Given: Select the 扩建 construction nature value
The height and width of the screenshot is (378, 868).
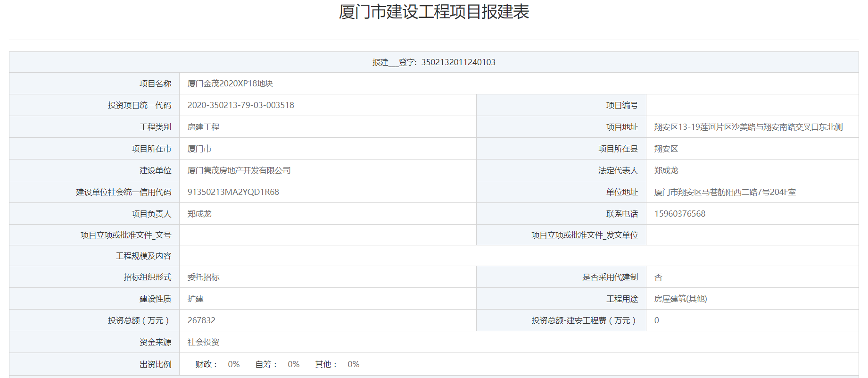Looking at the screenshot, I should pos(195,299).
